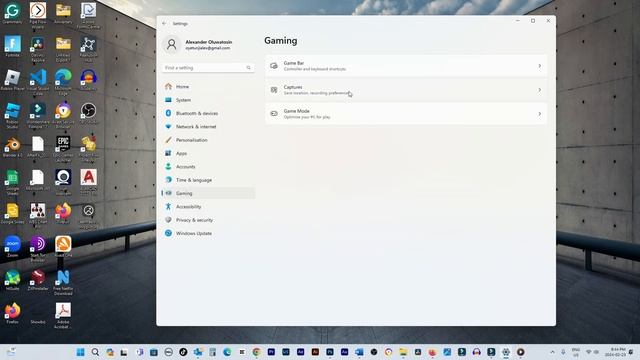Open File Explorer from the taskbar
This screenshot has width=640, height=360.
click(403, 352)
